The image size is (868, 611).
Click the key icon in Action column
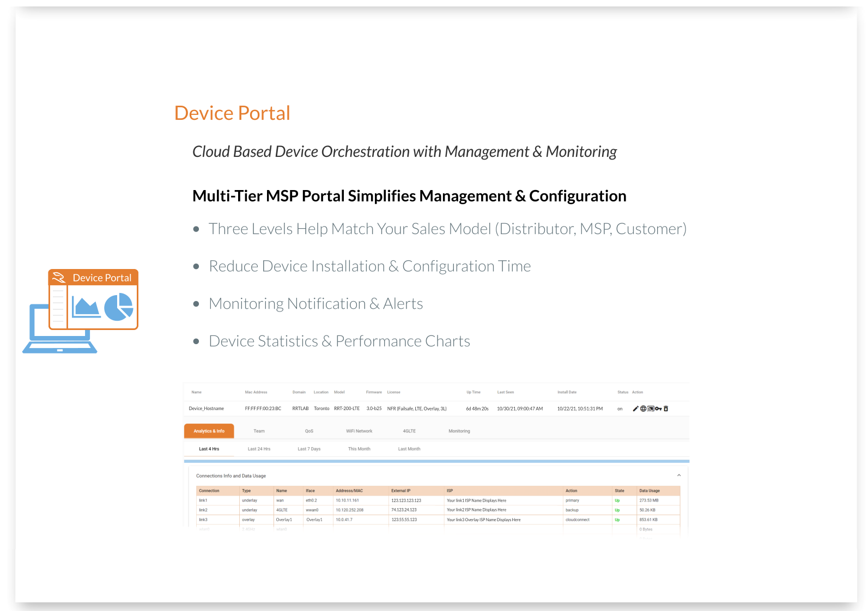(658, 408)
